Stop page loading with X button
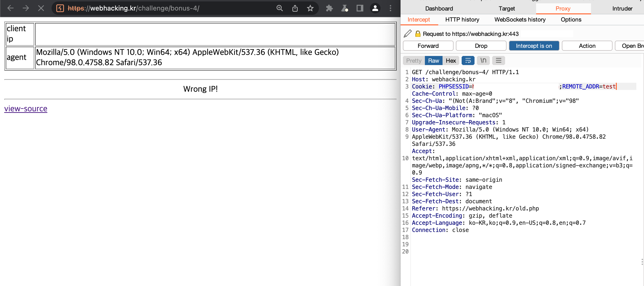Image resolution: width=644 pixels, height=286 pixels. pos(41,8)
